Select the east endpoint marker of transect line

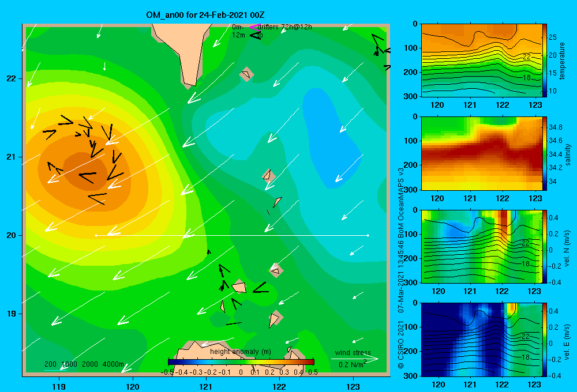pos(368,235)
